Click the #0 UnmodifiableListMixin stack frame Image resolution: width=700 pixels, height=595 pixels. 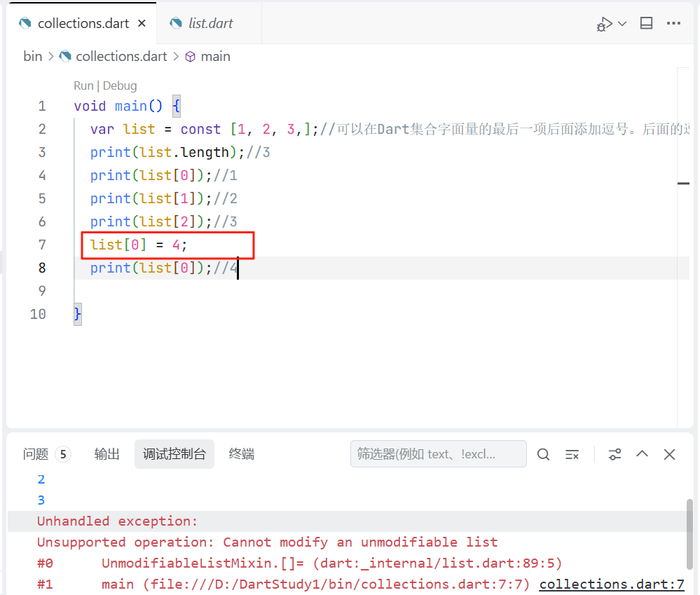[299, 563]
